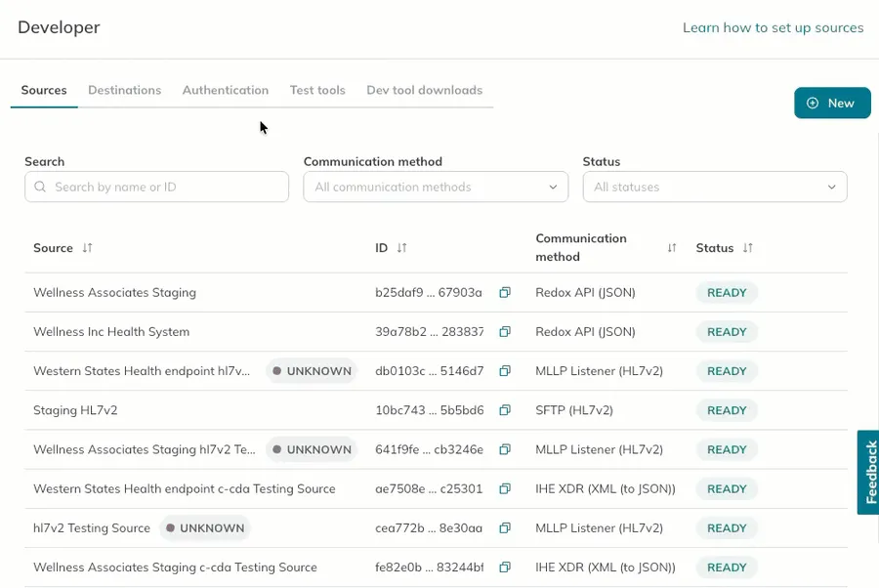Copy ID 641f9fe ... cb3246e
879x588 pixels.
coord(505,449)
